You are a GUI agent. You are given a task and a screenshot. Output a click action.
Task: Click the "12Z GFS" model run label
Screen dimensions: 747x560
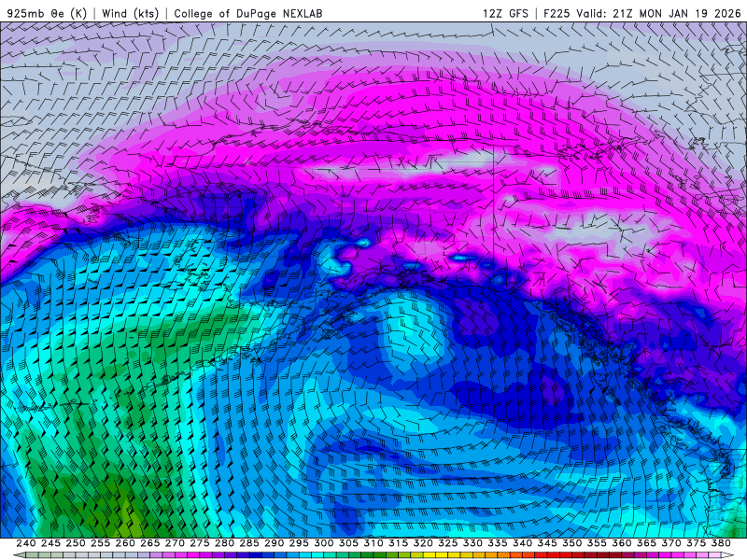tap(505, 14)
